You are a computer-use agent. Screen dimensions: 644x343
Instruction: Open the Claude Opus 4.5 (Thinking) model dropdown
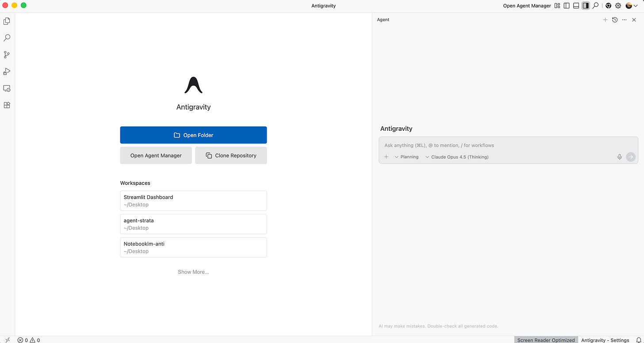[457, 157]
